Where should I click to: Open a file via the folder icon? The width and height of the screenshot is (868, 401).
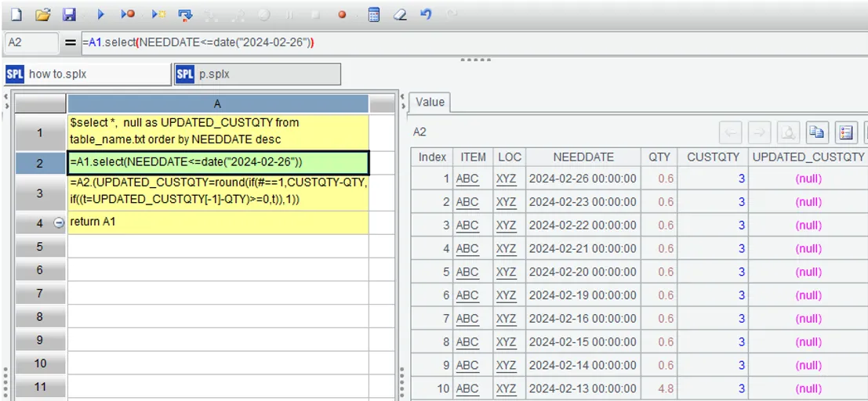click(x=42, y=15)
